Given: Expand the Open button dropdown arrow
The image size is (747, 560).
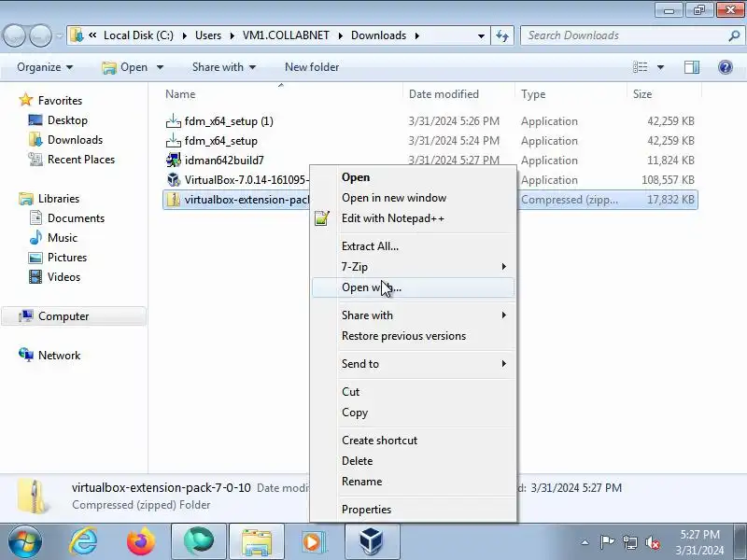Looking at the screenshot, I should 160,67.
